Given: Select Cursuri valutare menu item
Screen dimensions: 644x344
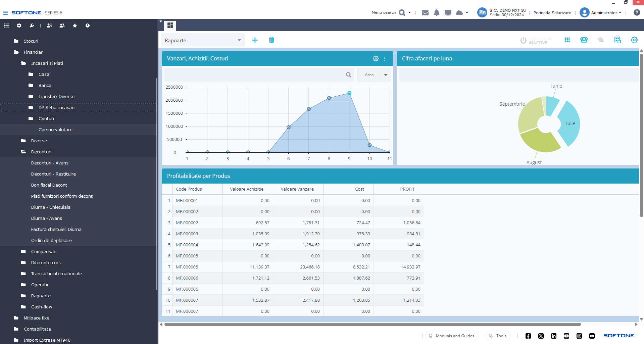Looking at the screenshot, I should [x=55, y=130].
